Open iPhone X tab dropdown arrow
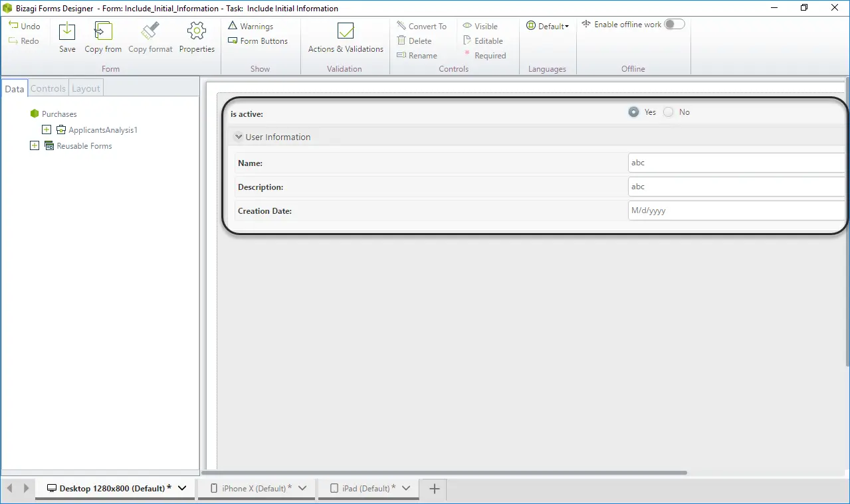 tap(303, 488)
